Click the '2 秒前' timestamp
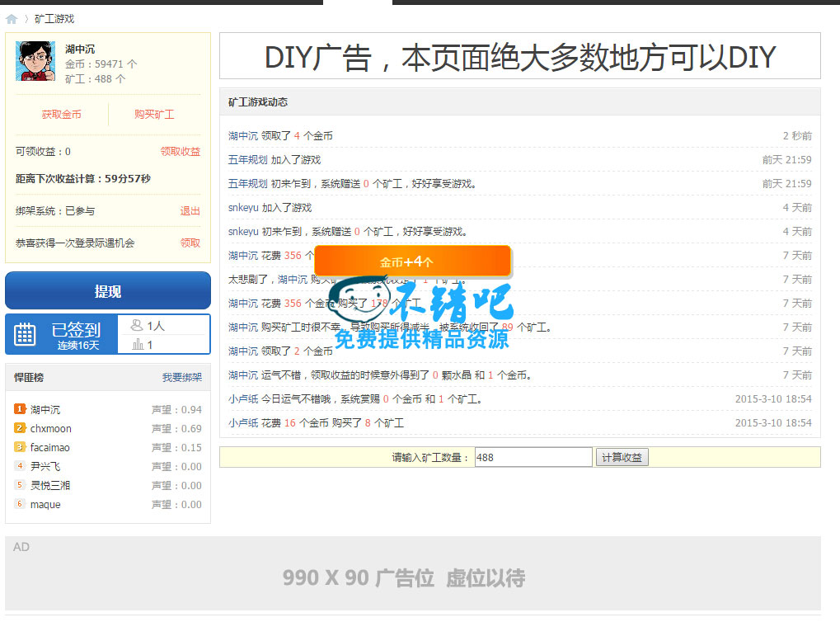The height and width of the screenshot is (622, 840). 797,135
